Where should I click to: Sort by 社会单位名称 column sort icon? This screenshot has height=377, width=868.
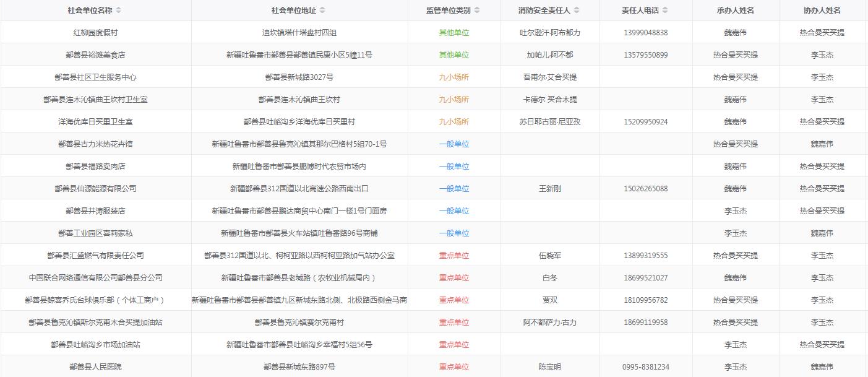[119, 11]
